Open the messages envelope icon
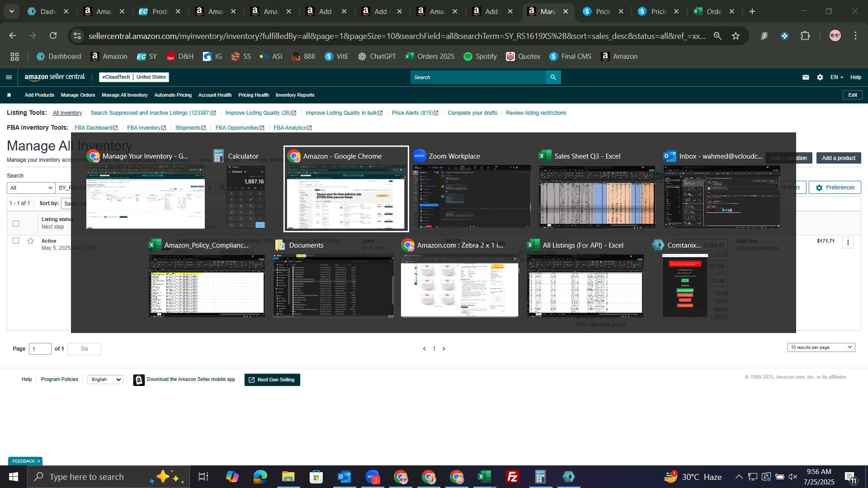The image size is (868, 488). coord(806,77)
